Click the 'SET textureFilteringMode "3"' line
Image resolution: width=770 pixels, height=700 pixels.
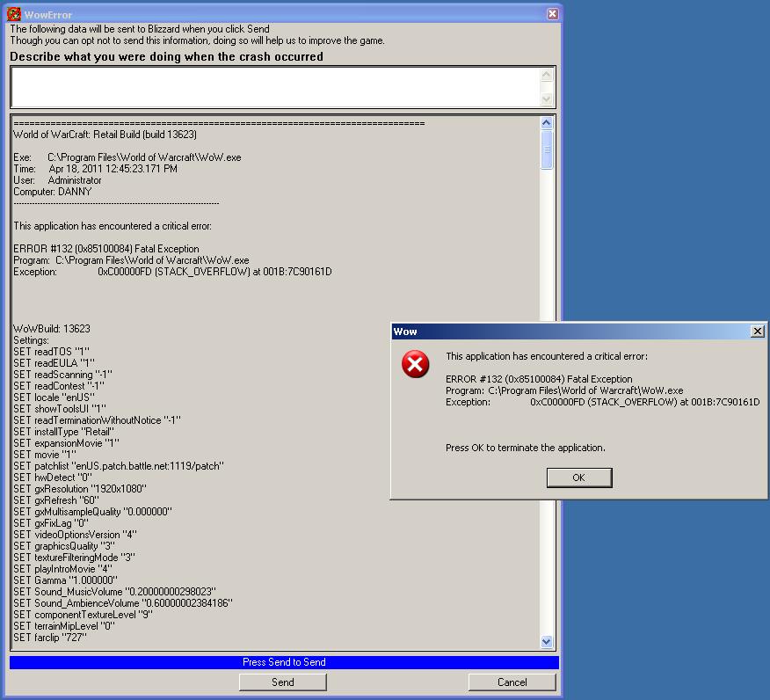[x=74, y=557]
